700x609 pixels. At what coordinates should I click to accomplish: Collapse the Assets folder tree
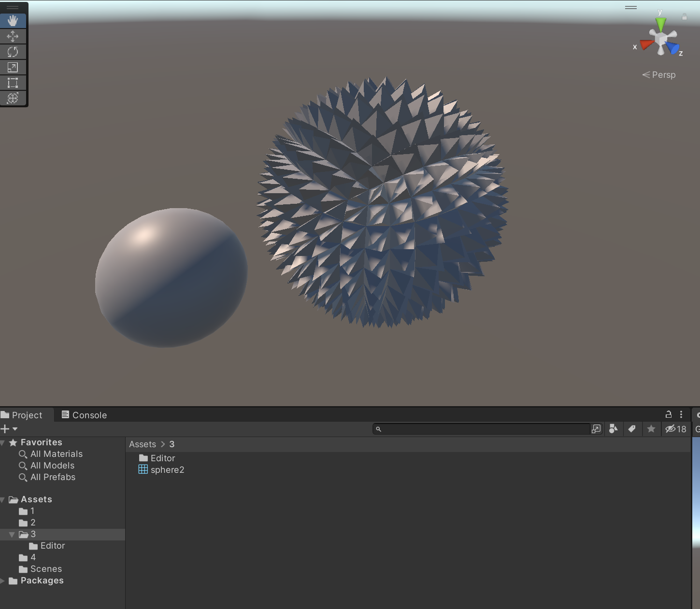tap(3, 499)
